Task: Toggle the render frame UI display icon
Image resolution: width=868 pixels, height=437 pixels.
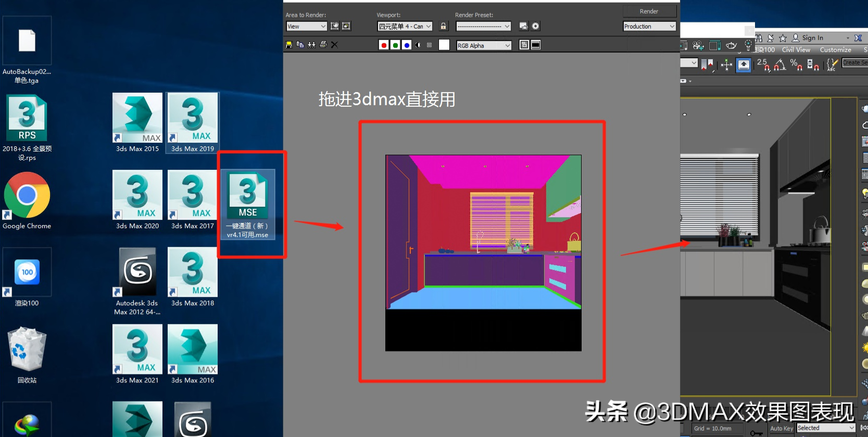Action: point(536,45)
